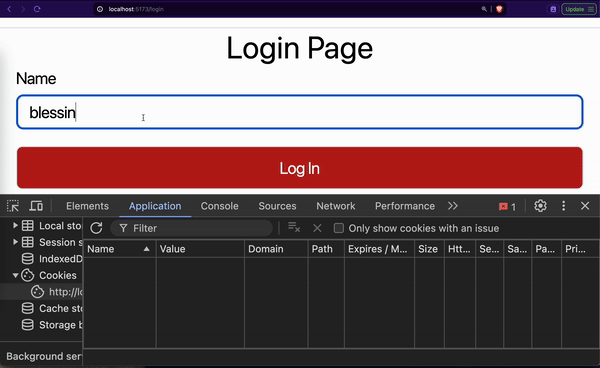This screenshot has width=600, height=368.
Task: Select the Background services heading
Action: coord(44,357)
